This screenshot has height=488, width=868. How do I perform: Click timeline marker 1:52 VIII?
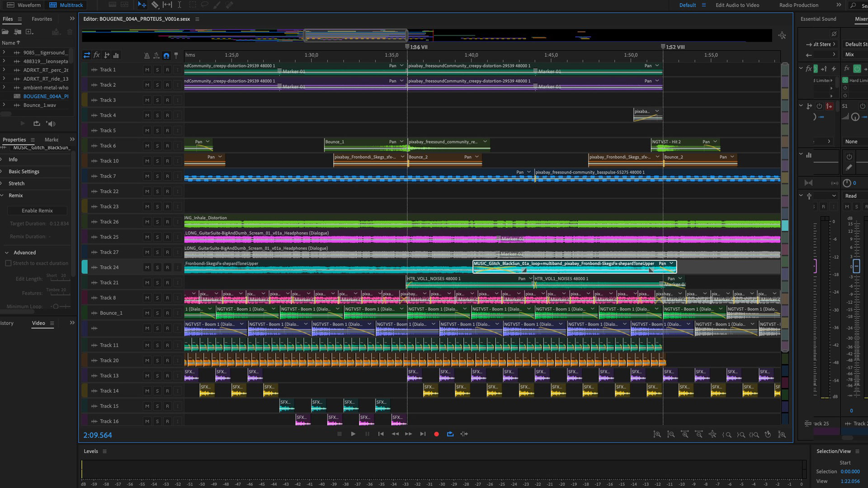pos(663,47)
